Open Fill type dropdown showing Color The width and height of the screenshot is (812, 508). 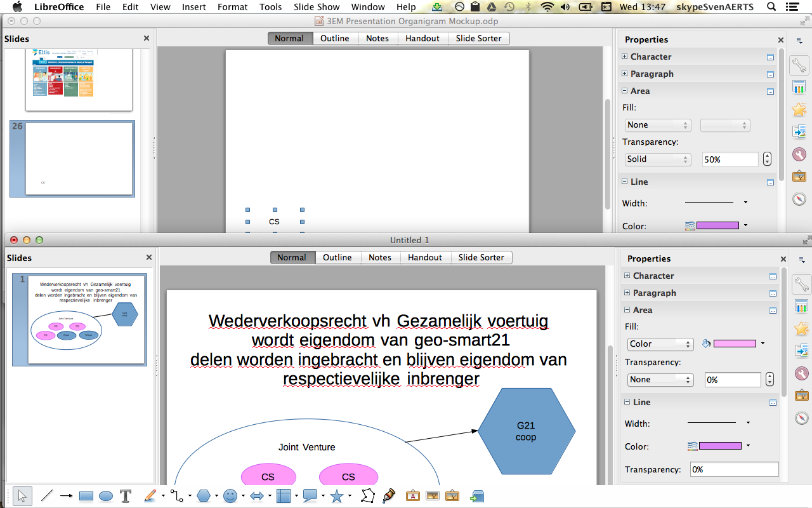tap(660, 344)
